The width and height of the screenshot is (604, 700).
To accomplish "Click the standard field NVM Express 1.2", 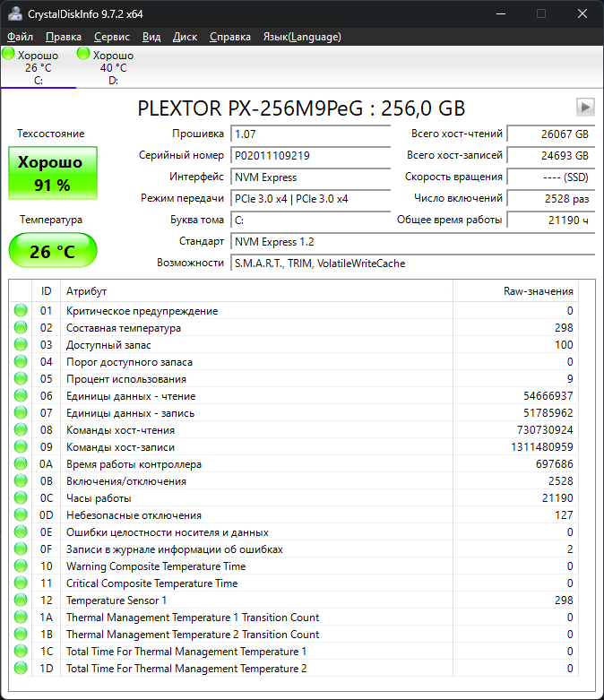I will click(412, 241).
